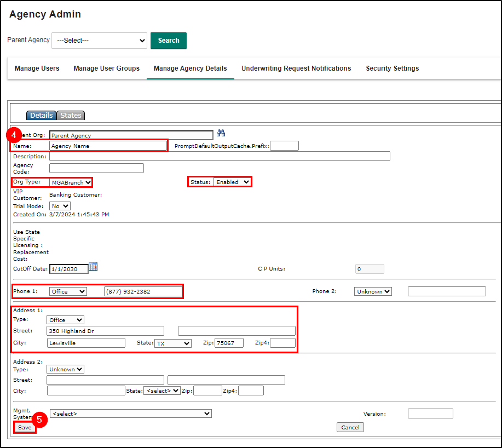Viewport: 502px width, 448px height.
Task: Open the Org Type MGABranch dropdown
Action: 71,182
